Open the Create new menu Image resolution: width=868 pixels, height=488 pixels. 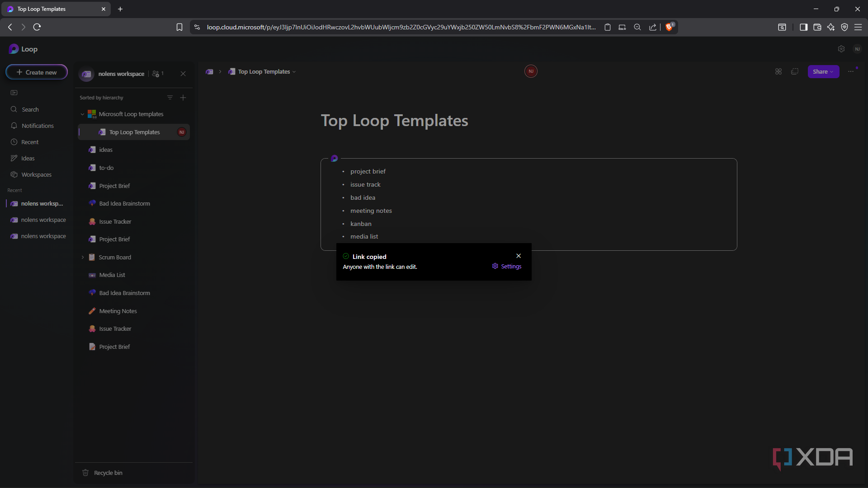tap(37, 72)
